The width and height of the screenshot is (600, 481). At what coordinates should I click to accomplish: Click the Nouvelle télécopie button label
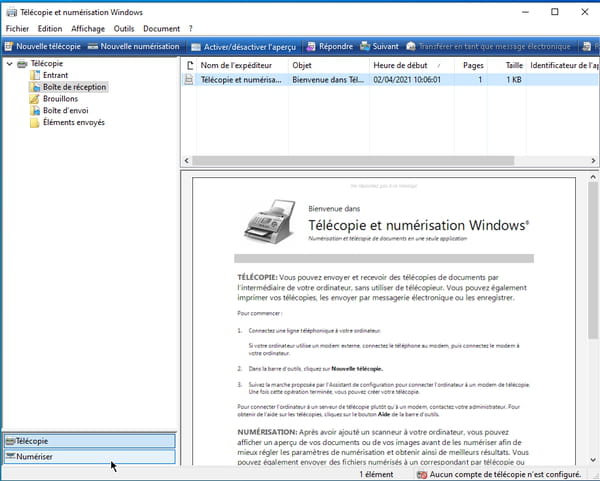pos(48,46)
